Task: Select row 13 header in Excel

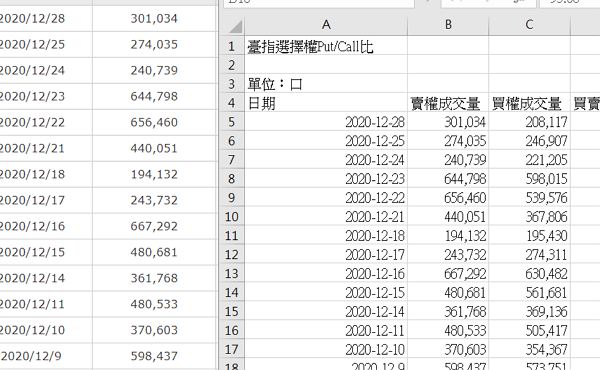Action: pyautogui.click(x=232, y=274)
